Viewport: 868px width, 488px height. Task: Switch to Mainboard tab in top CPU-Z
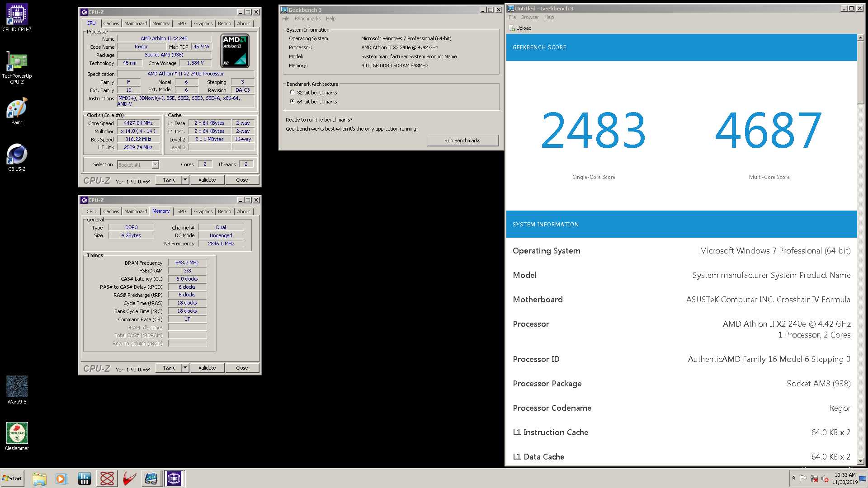136,23
